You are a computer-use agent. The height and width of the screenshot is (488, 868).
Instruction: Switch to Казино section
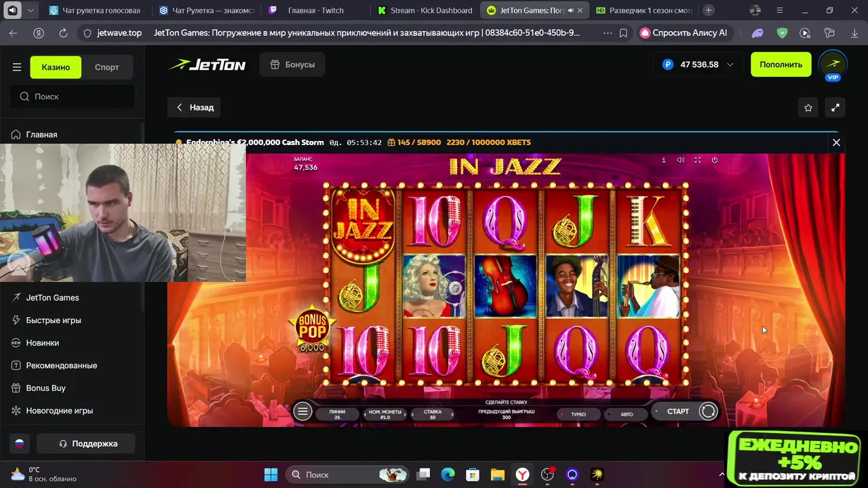[x=56, y=67]
